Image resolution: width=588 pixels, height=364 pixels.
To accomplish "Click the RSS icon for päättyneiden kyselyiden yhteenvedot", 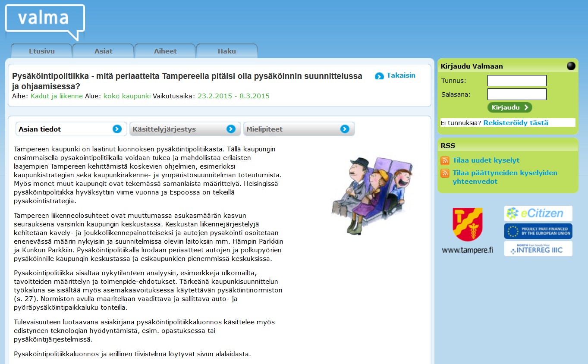I will [445, 173].
